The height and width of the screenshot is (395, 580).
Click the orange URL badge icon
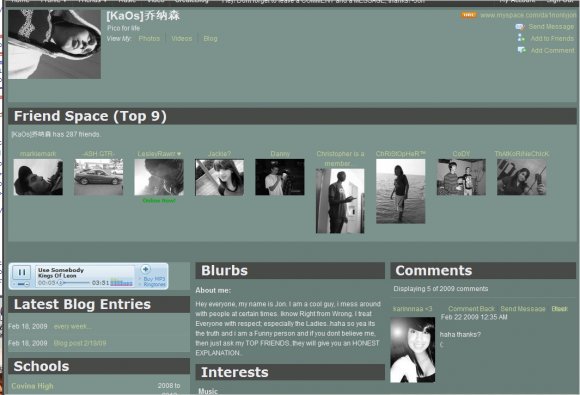(468, 15)
